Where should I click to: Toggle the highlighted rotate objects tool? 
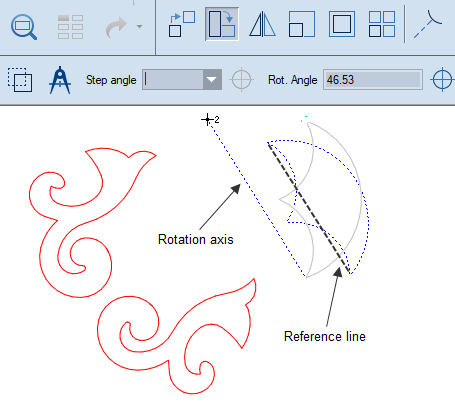click(x=222, y=24)
